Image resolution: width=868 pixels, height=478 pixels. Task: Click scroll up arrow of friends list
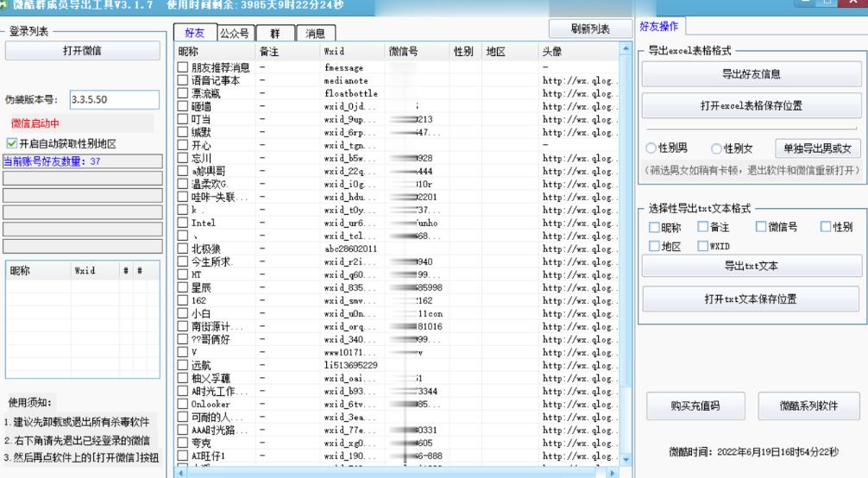[x=626, y=48]
